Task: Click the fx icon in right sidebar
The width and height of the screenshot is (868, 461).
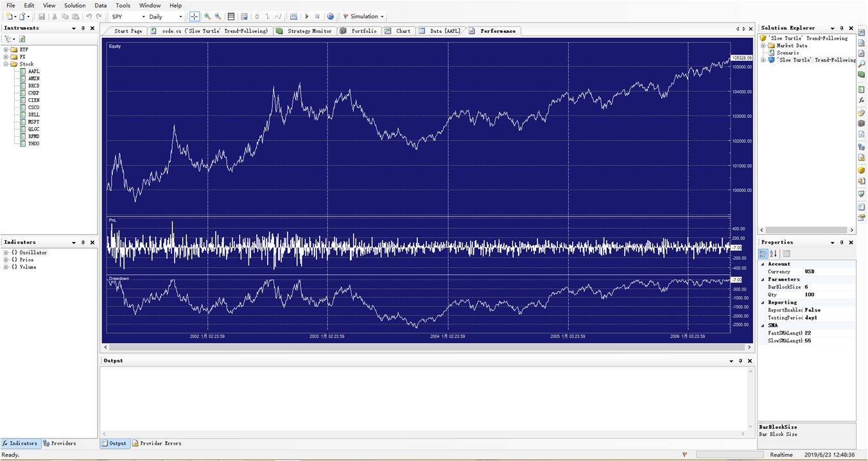Action: click(x=862, y=101)
